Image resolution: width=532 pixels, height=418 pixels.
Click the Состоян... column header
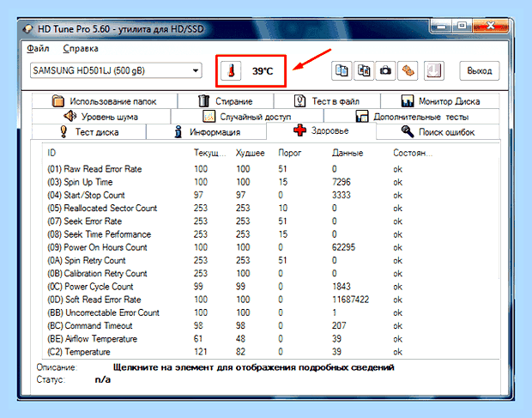[x=413, y=153]
